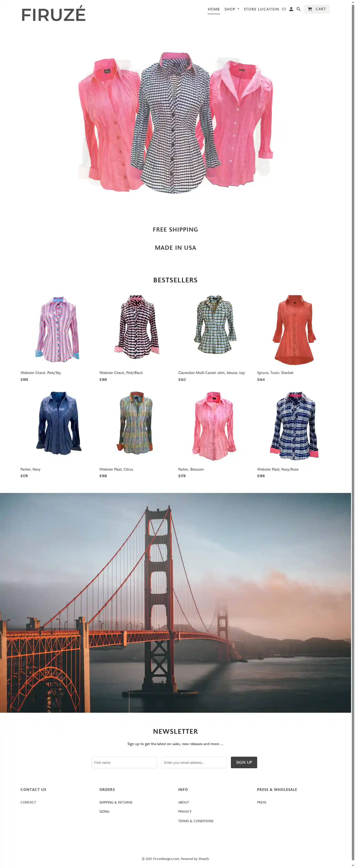The height and width of the screenshot is (868, 355).
Task: Open the account user icon
Action: click(x=291, y=9)
